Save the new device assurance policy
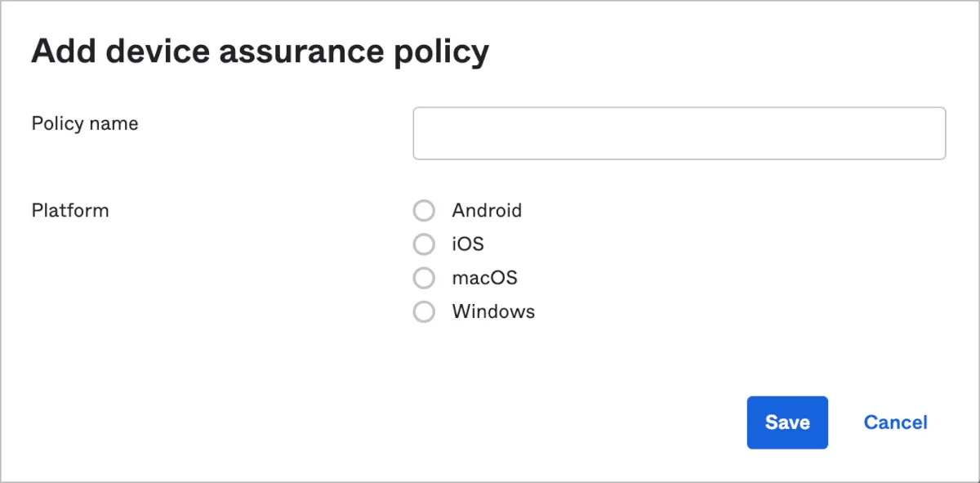 787,423
